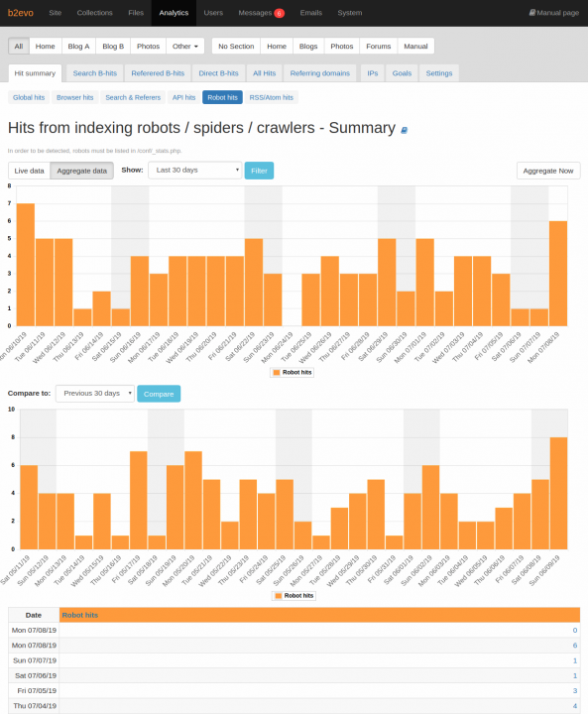Open Global hits sub-tab
588x714 pixels.
click(x=29, y=97)
